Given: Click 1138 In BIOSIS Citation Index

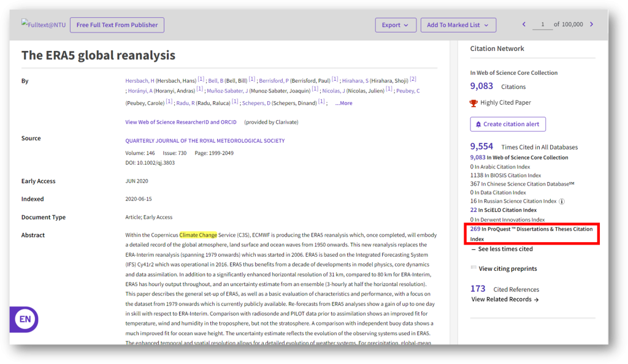Looking at the screenshot, I should pyautogui.click(x=505, y=175).
